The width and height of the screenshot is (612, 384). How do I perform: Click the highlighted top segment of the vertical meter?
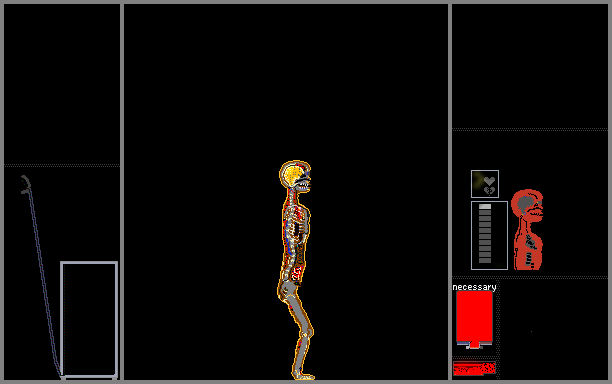(485, 206)
